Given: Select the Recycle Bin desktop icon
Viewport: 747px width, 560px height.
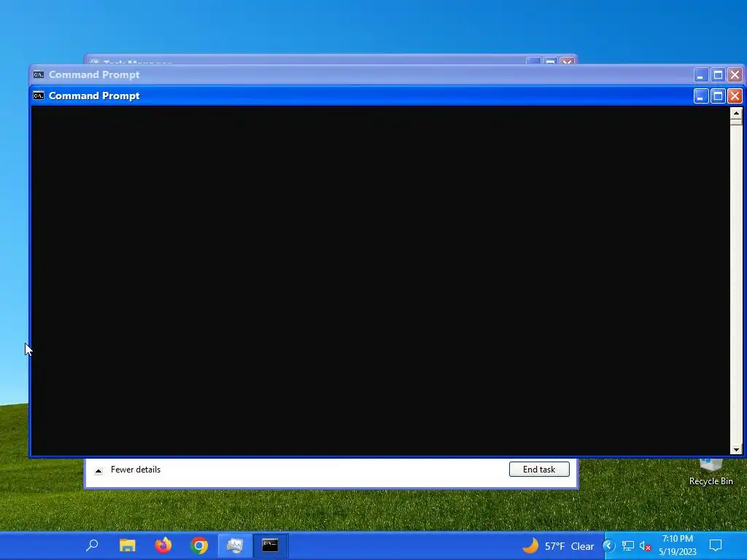Looking at the screenshot, I should (x=711, y=472).
